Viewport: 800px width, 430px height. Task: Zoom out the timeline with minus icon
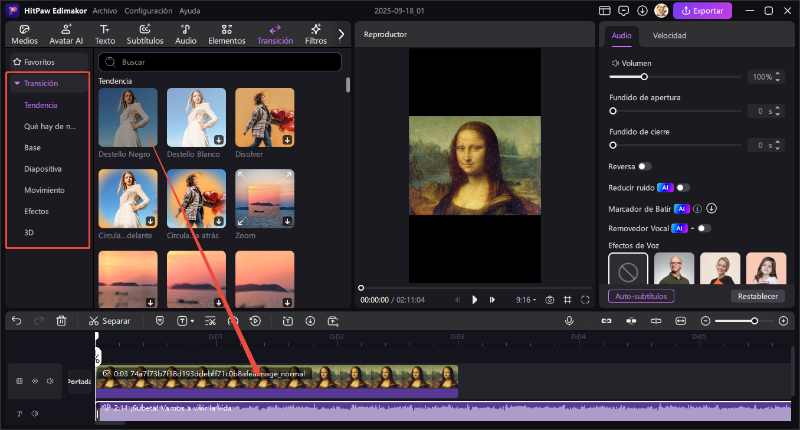[706, 321]
